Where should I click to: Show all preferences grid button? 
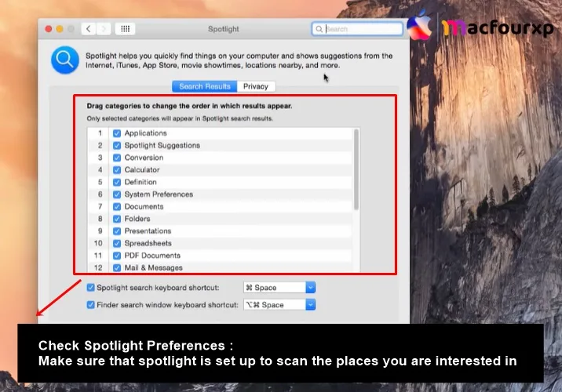(125, 29)
